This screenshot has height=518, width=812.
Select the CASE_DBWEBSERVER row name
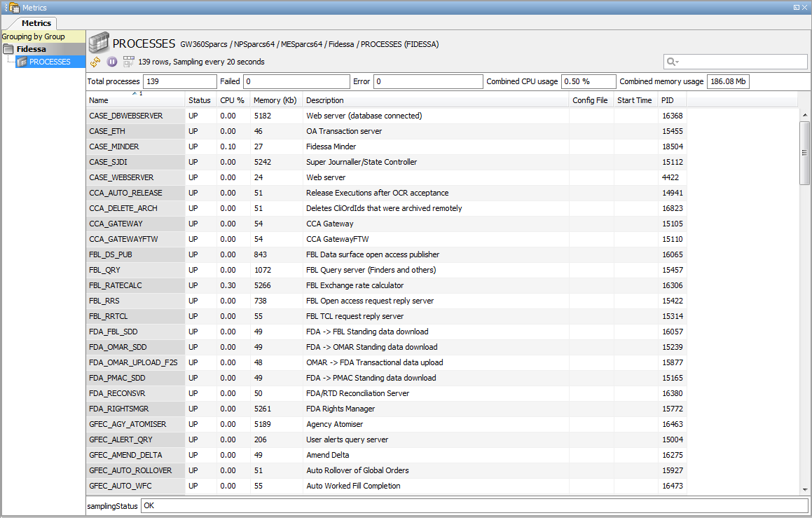click(126, 116)
